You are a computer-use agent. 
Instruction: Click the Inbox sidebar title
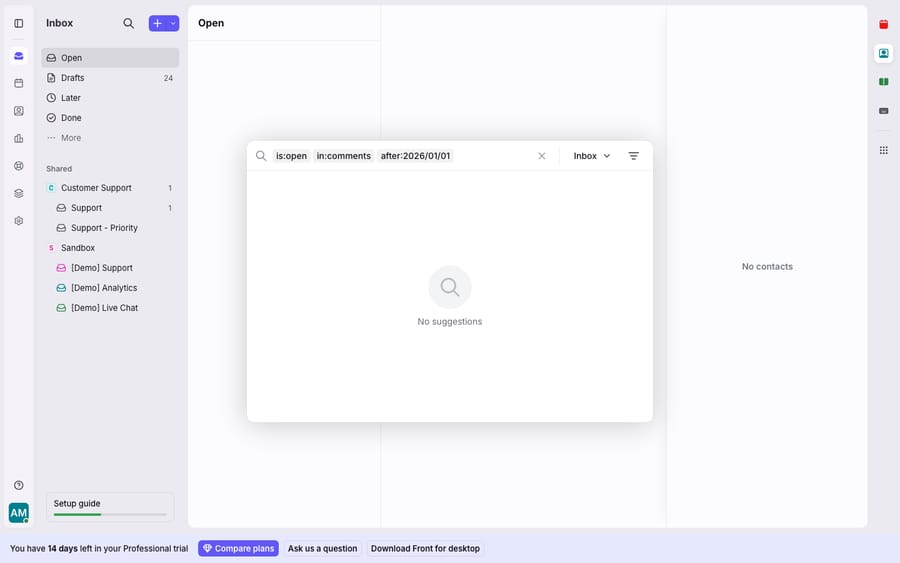click(60, 23)
